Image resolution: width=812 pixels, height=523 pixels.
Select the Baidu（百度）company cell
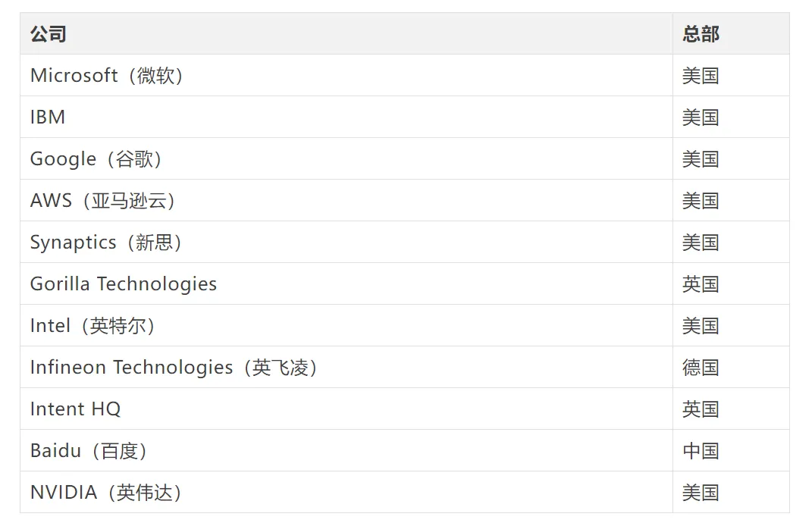(346, 450)
